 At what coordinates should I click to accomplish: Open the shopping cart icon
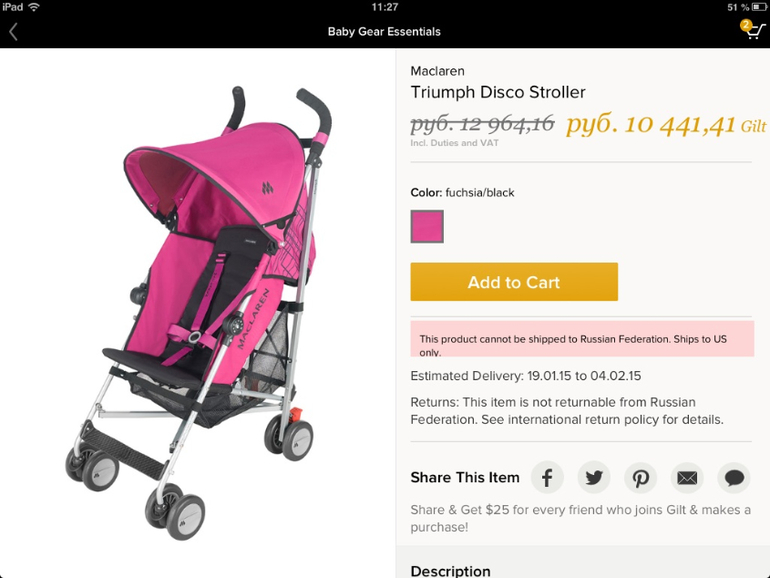(x=755, y=31)
